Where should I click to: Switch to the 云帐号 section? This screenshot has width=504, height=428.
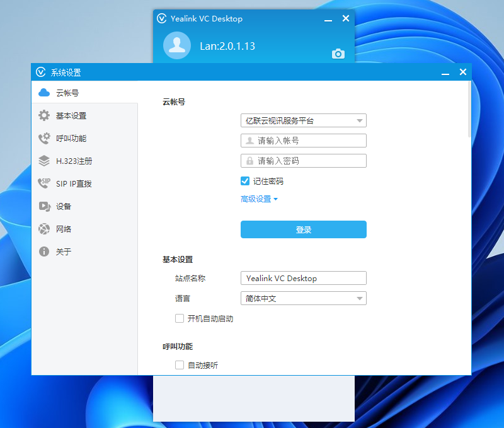coord(84,93)
